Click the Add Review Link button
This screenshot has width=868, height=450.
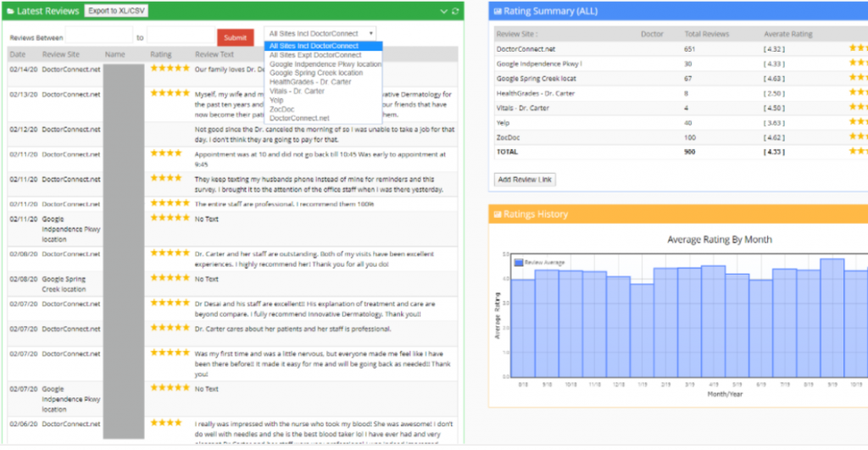(x=524, y=180)
